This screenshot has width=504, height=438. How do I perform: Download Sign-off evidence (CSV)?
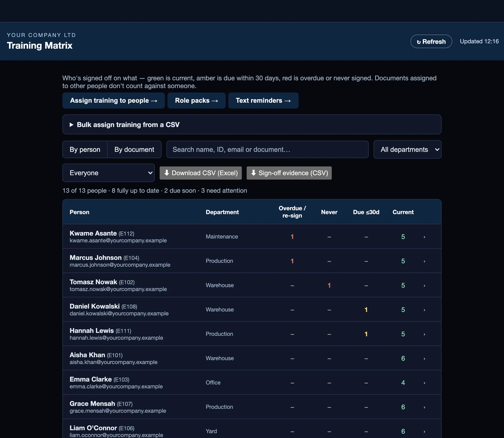click(289, 173)
